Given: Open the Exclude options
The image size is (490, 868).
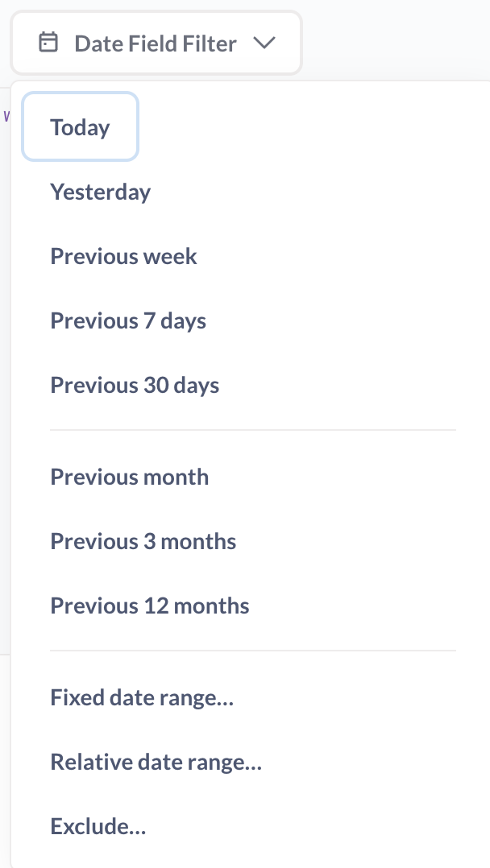Looking at the screenshot, I should pos(98,826).
